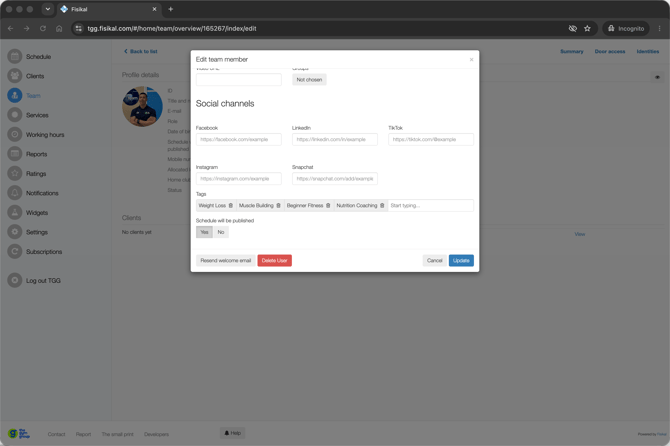Remove the Muscle Building tag trash icon
The image size is (670, 446).
point(279,205)
